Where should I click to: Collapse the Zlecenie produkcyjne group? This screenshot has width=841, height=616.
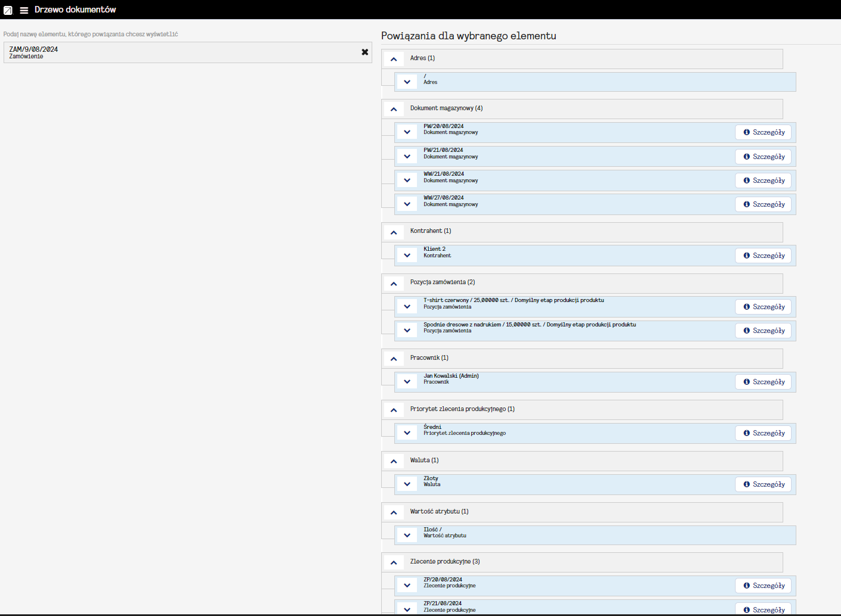tap(394, 562)
